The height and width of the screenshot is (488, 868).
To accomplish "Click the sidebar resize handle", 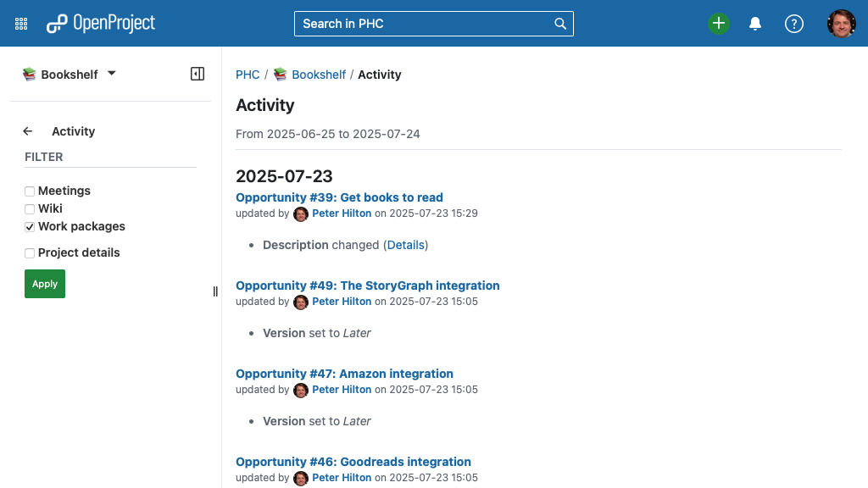I will (x=215, y=291).
